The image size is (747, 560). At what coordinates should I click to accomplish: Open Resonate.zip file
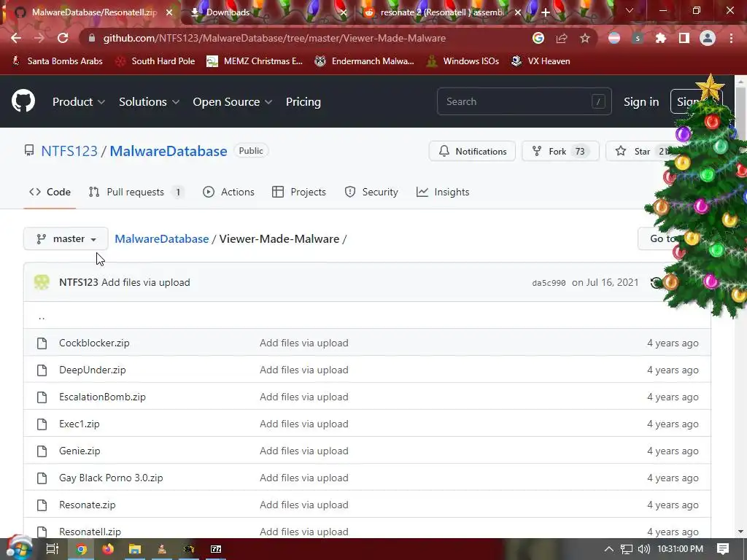pyautogui.click(x=88, y=505)
